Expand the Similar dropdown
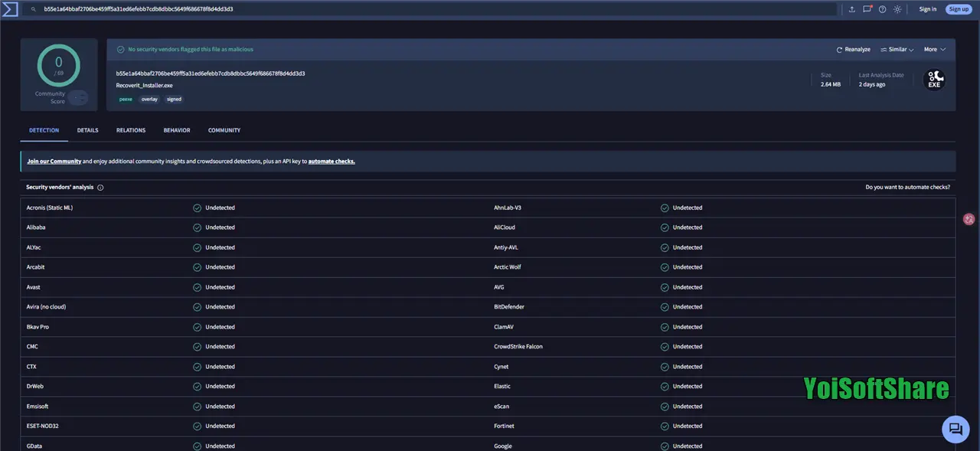The image size is (980, 451). coord(897,49)
